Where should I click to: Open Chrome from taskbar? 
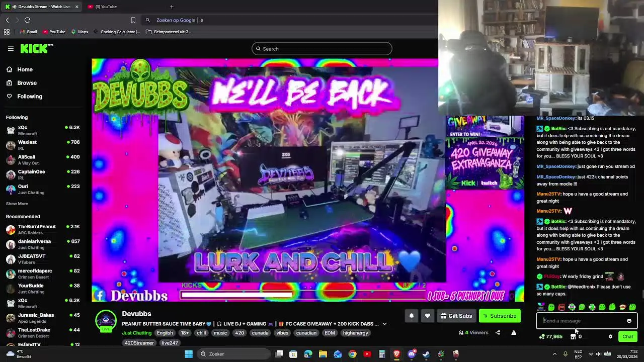(x=352, y=354)
